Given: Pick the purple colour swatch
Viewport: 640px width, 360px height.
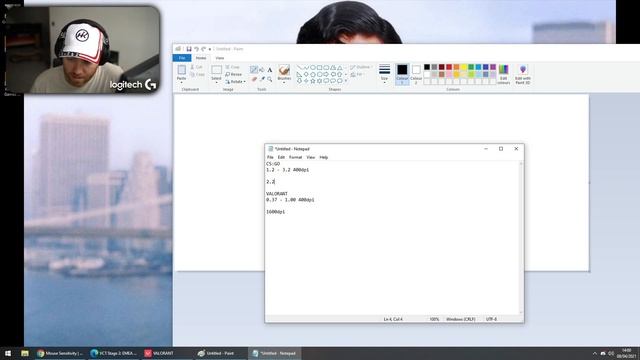Looking at the screenshot, I should [493, 67].
